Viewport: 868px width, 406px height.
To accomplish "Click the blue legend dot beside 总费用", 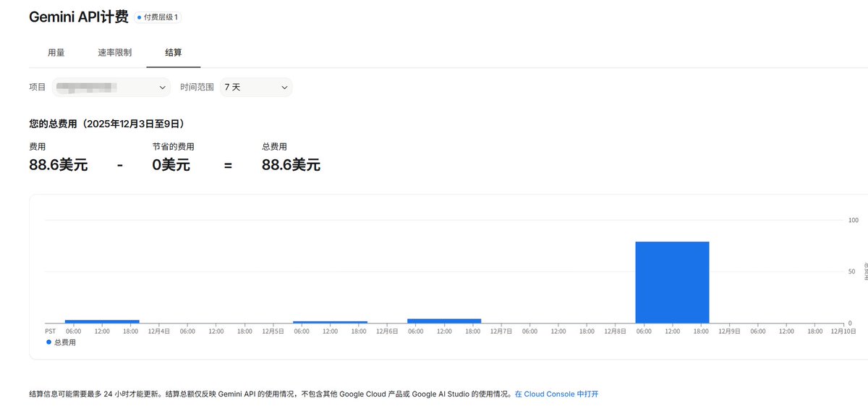I will [x=48, y=342].
